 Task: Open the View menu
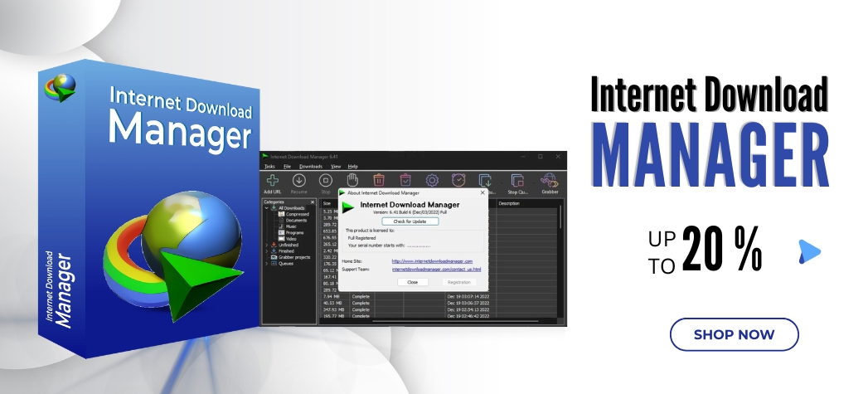click(x=336, y=166)
